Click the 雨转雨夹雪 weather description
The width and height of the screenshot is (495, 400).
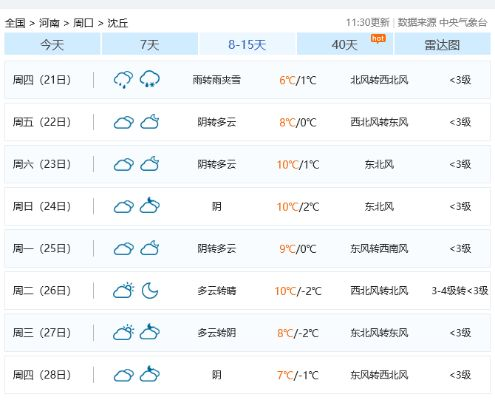217,80
